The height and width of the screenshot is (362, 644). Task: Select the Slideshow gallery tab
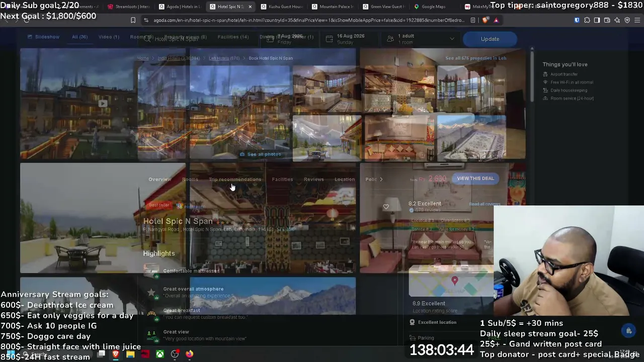(44, 37)
